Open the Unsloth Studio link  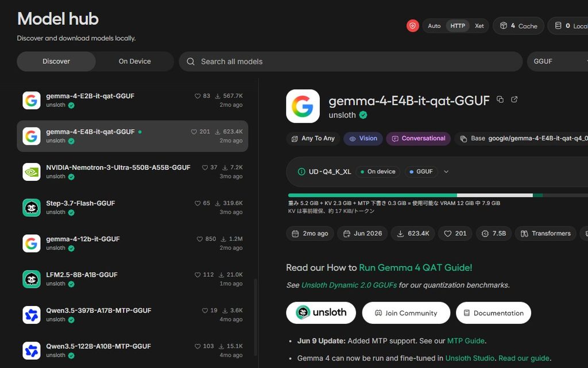(470, 358)
